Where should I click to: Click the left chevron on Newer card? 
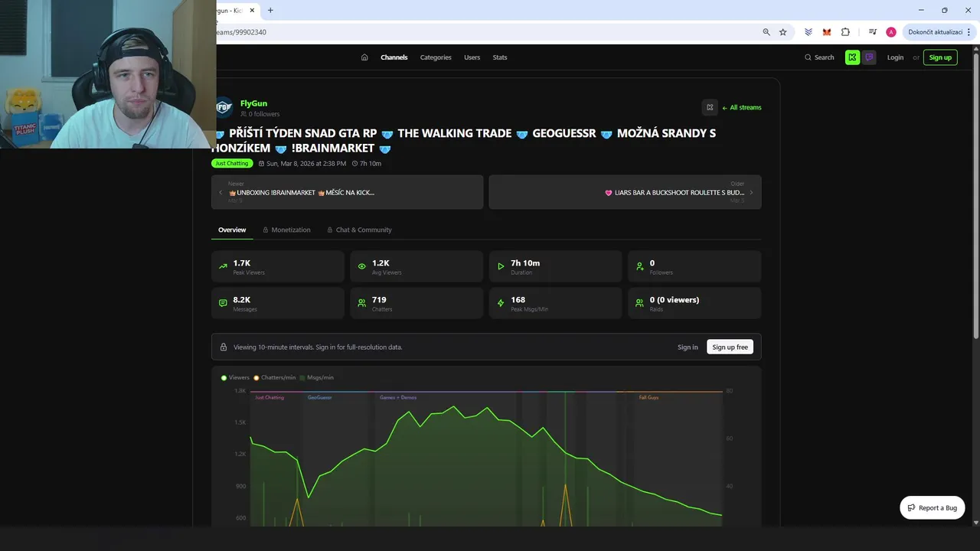220,193
